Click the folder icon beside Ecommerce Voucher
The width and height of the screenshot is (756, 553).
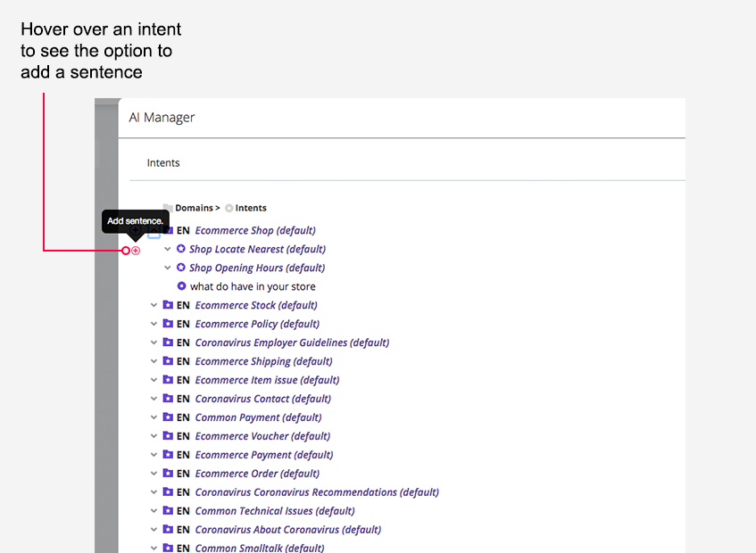[x=168, y=436]
